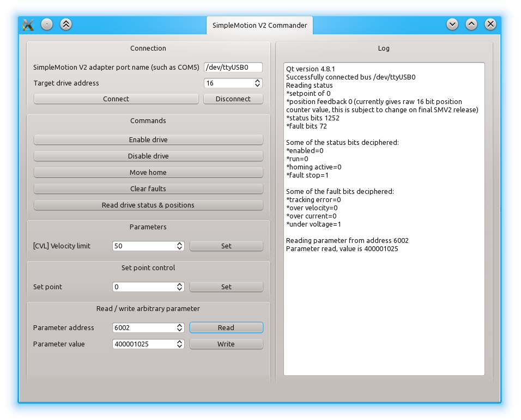Click log line 'Successfully connected bus /dev/ttyUSB0'
Viewport: 521px width, 420px height.
point(350,77)
